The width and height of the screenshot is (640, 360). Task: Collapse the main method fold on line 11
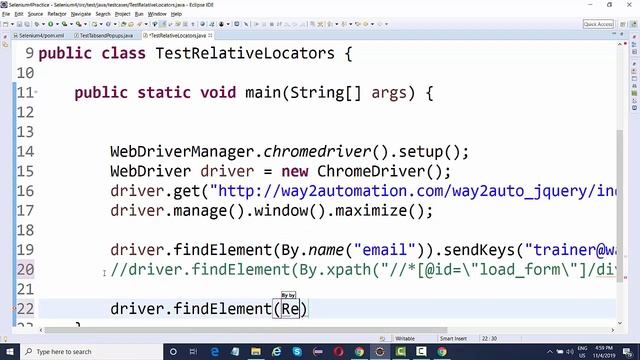(36, 92)
